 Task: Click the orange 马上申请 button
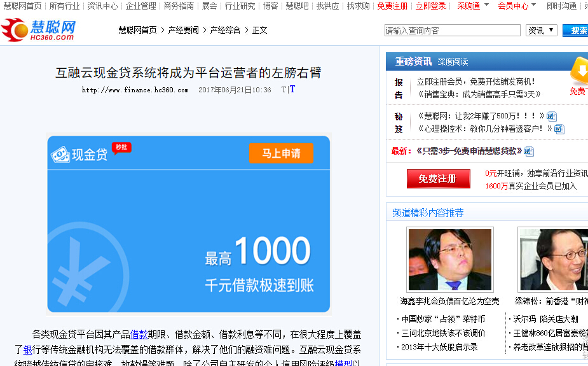pyautogui.click(x=281, y=153)
